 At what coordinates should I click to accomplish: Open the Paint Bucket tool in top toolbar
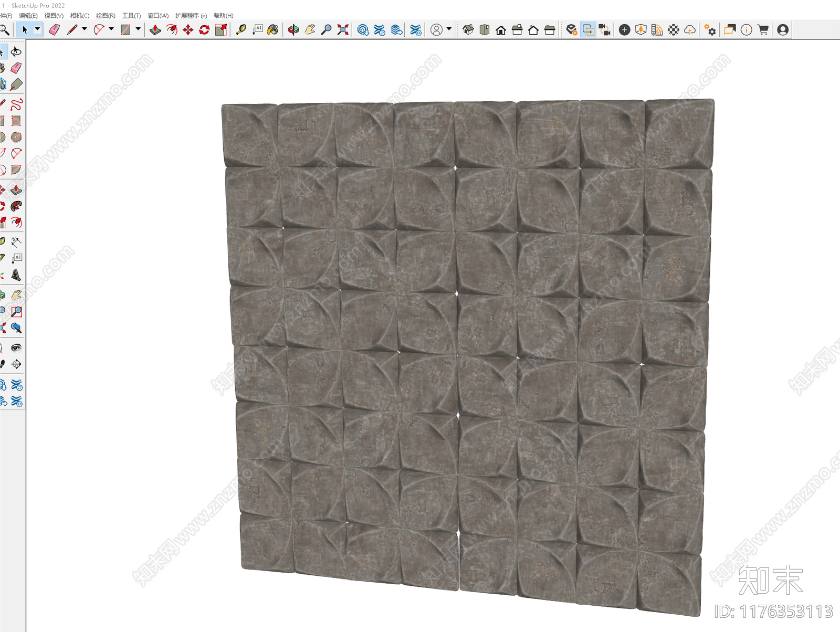point(273,30)
